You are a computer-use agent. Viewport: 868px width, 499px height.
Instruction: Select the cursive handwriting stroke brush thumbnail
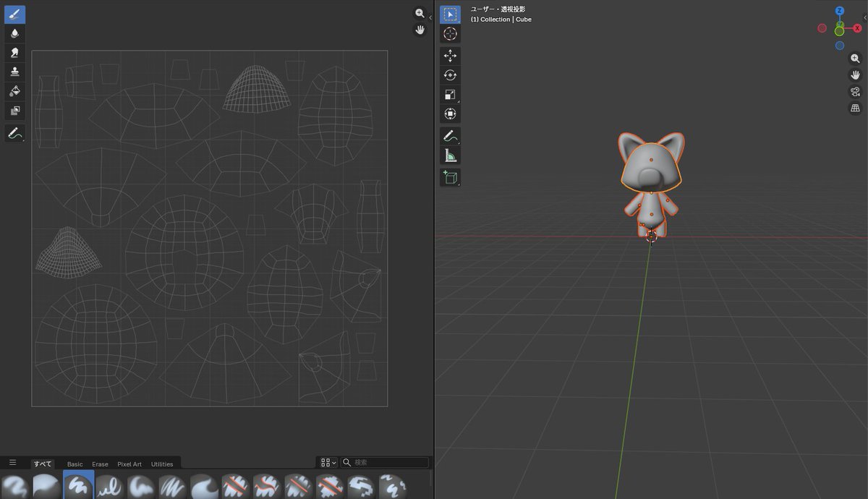pos(110,485)
